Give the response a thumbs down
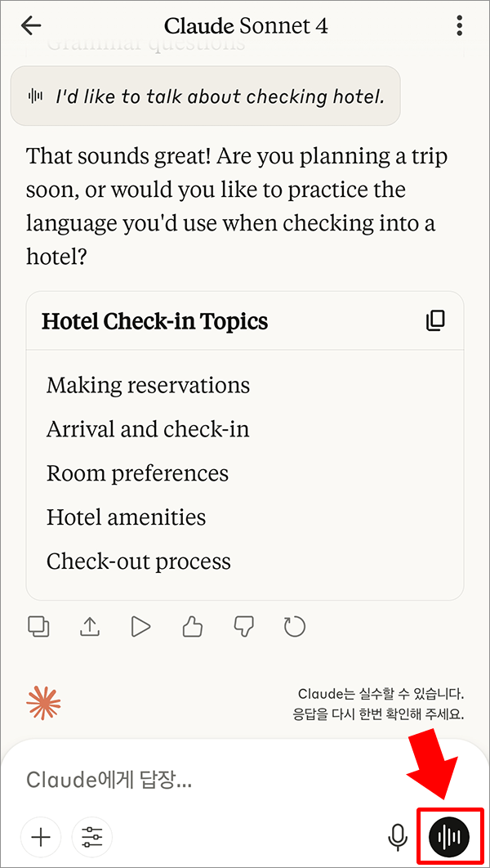490x868 pixels. (x=244, y=627)
